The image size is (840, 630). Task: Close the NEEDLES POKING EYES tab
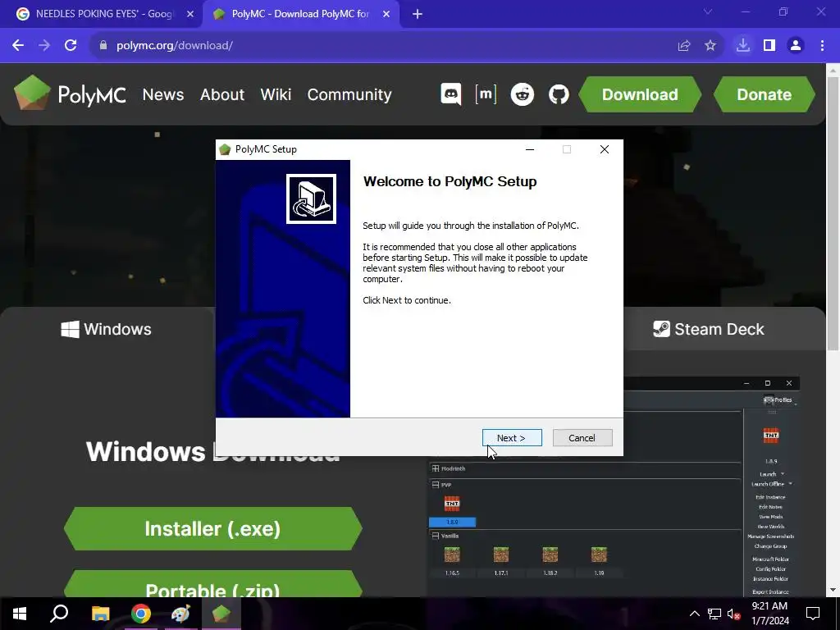point(190,14)
